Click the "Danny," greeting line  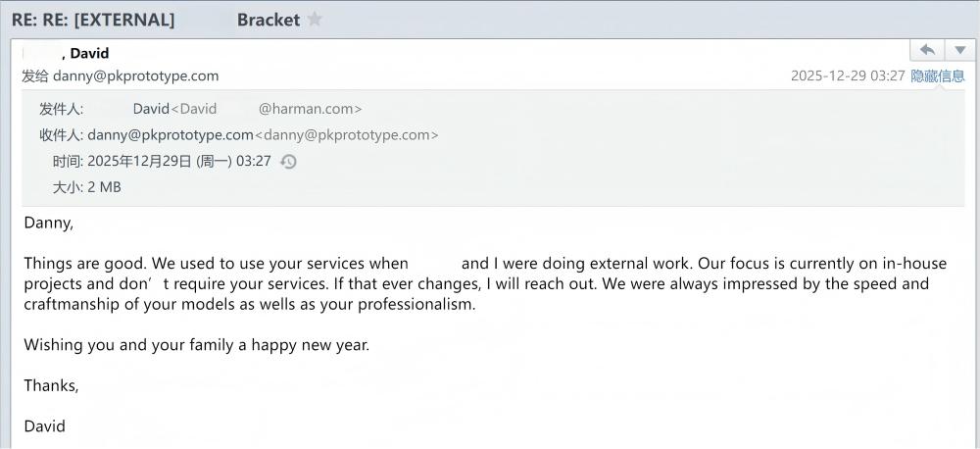(x=49, y=223)
